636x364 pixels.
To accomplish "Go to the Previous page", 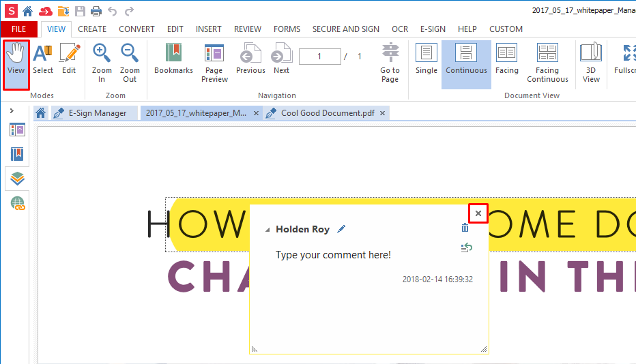I will coord(250,59).
